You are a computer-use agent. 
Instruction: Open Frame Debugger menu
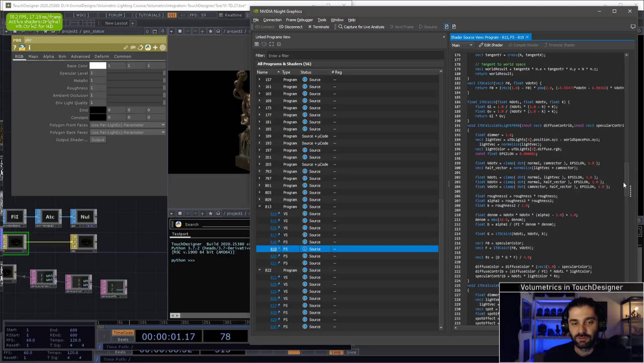click(299, 20)
